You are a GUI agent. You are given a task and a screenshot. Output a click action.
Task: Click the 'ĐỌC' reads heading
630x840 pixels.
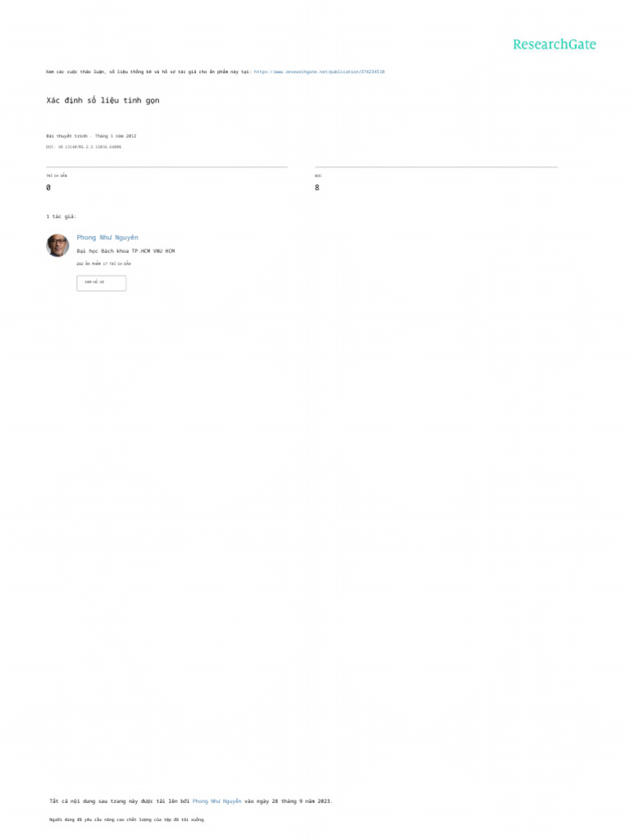pos(318,176)
